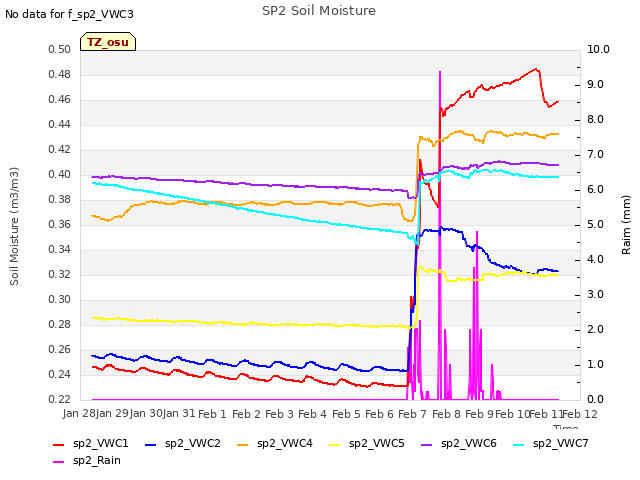This screenshot has height=480, width=640.
Task: Click the yellow sp2_VWC5 legend swatch
Action: tap(335, 445)
